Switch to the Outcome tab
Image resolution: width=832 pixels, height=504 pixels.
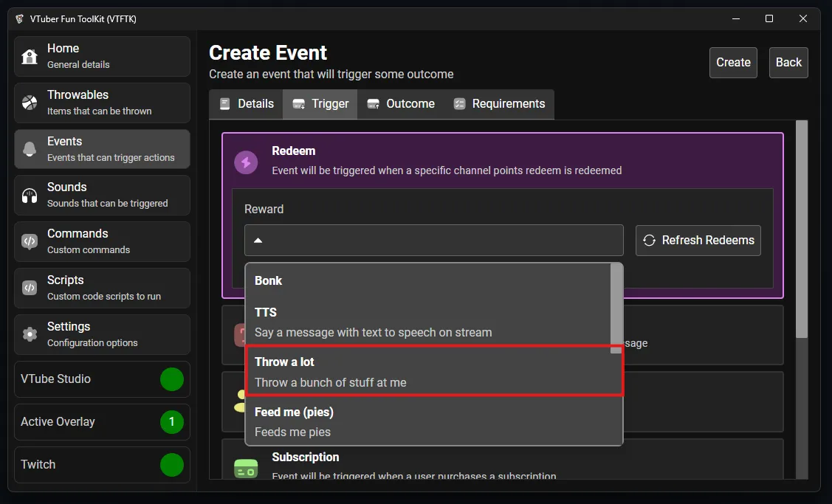401,104
